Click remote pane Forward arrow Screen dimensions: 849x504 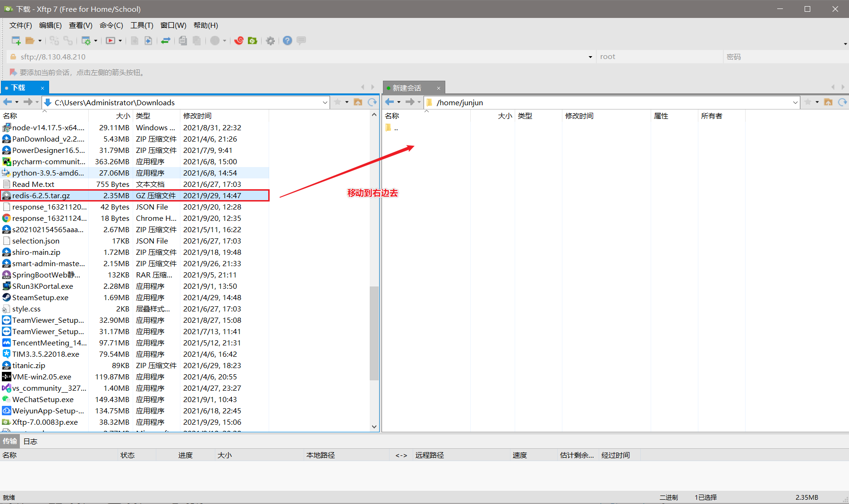click(410, 102)
